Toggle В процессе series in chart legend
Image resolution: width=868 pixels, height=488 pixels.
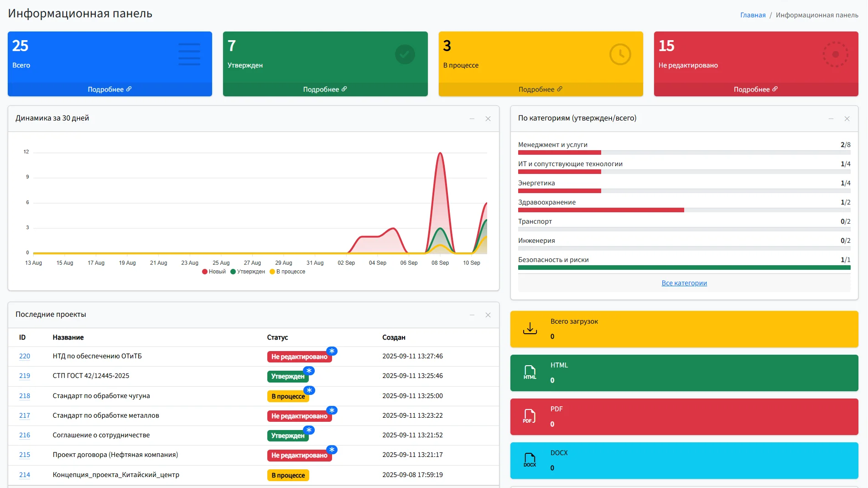click(287, 272)
